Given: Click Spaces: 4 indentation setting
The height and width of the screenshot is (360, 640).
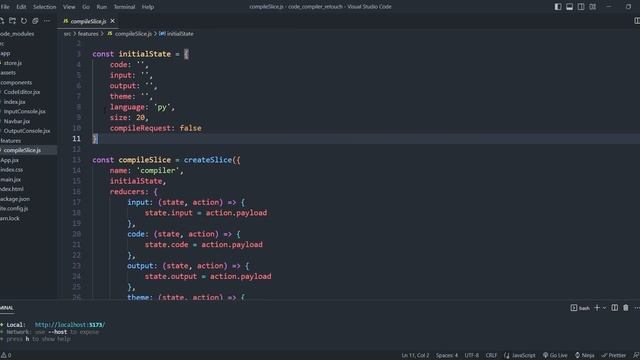Looking at the screenshot, I should 447,356.
